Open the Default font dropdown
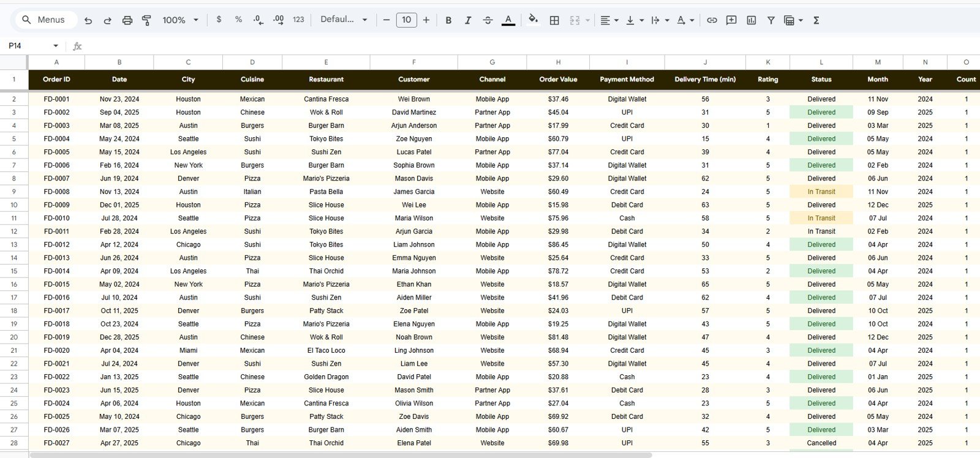 [344, 20]
